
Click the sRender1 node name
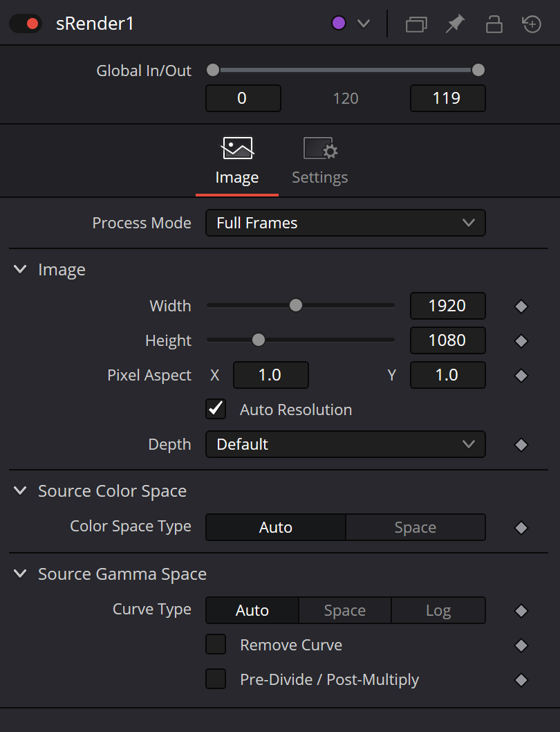click(x=95, y=24)
